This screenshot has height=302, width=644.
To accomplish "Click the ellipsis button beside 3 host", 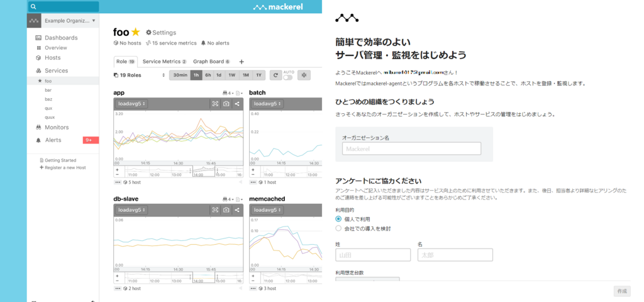I will pyautogui.click(x=253, y=288).
